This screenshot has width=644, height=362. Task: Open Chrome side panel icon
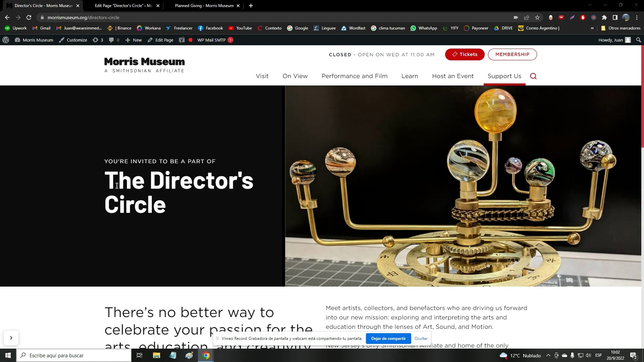coord(615,17)
